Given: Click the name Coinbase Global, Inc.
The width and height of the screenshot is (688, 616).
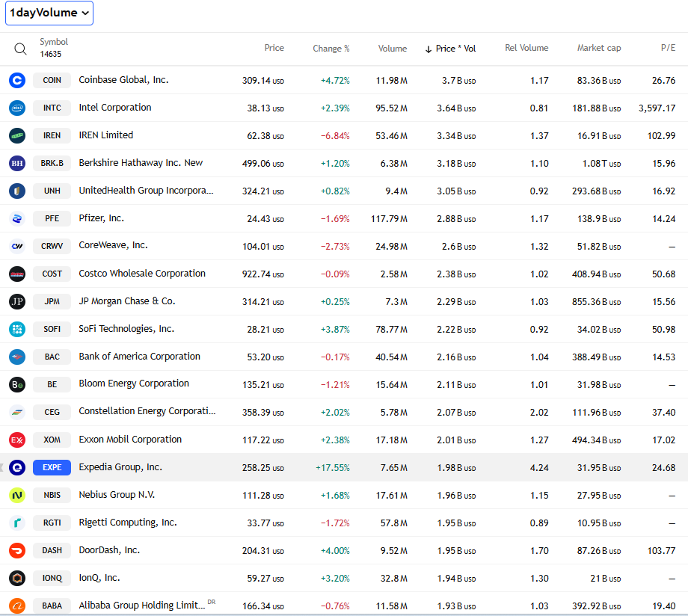Looking at the screenshot, I should point(123,80).
